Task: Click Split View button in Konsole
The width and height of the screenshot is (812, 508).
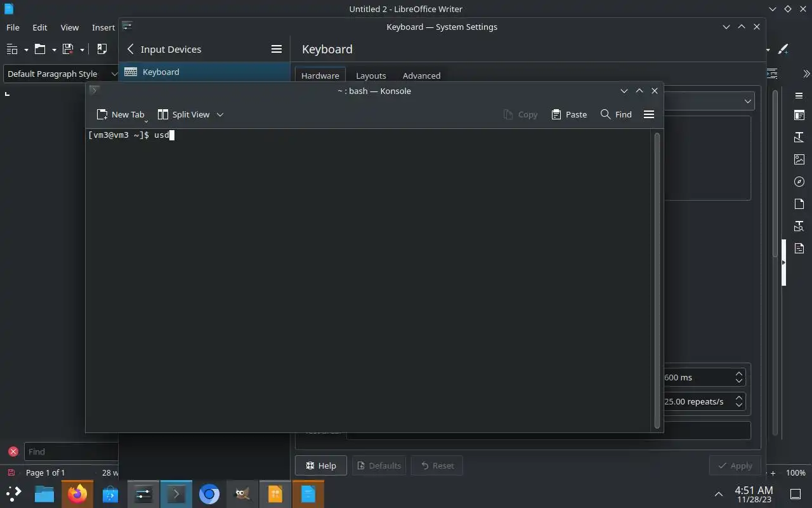Action: (x=183, y=114)
